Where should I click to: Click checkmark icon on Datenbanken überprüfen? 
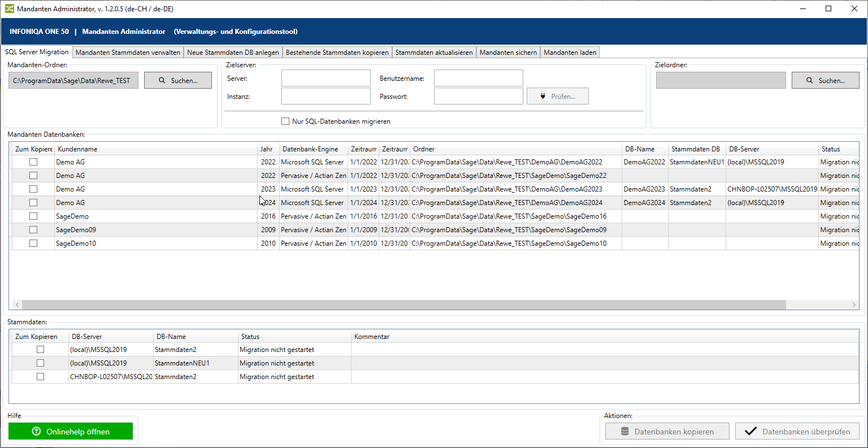[x=750, y=432]
